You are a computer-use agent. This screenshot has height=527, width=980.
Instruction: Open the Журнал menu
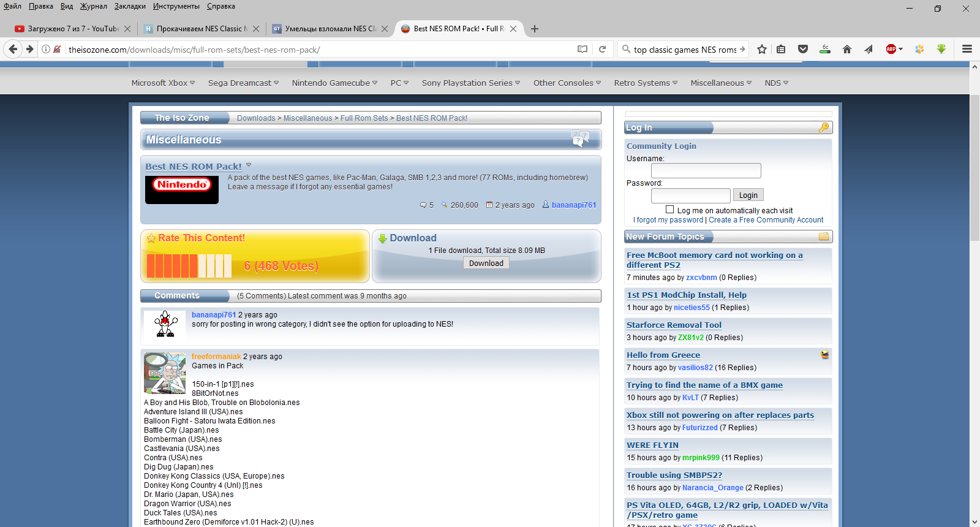coord(94,6)
